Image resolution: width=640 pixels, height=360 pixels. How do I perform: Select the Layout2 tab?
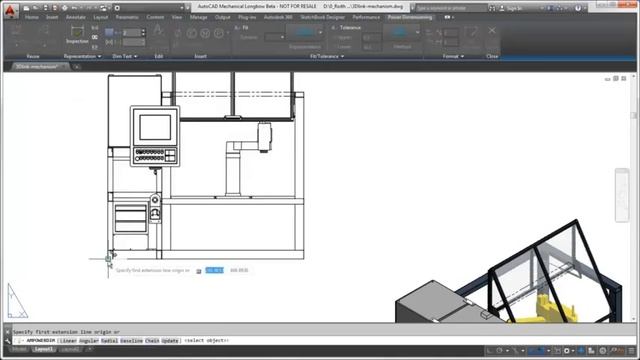(70, 350)
